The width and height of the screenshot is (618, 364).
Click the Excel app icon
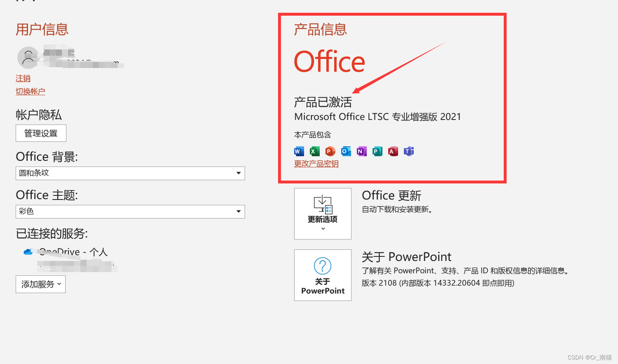click(315, 151)
